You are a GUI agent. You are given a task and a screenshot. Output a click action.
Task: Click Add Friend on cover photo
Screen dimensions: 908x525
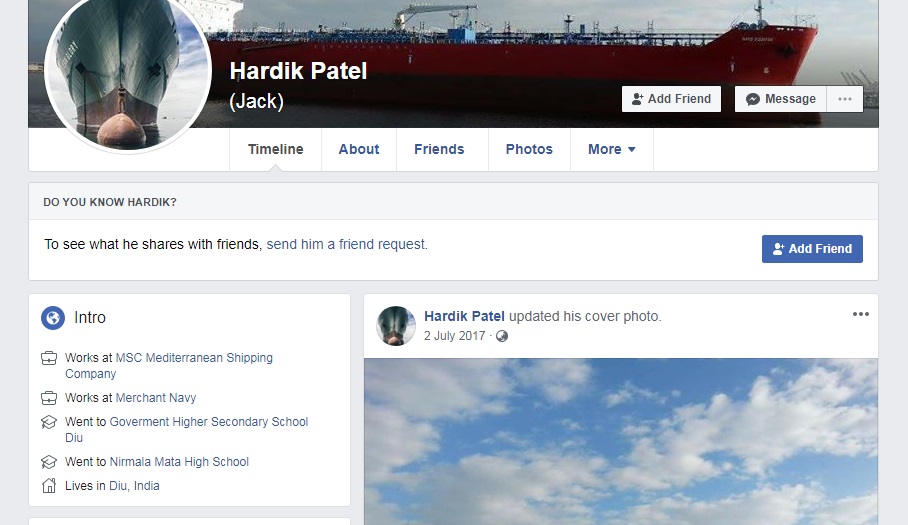click(672, 99)
